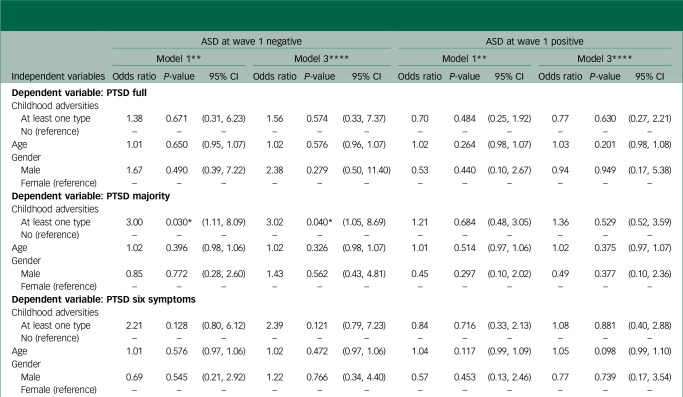The height and width of the screenshot is (397, 683).
Task: Click the 'ASD at wave 1 positive' header
Action: click(534, 41)
